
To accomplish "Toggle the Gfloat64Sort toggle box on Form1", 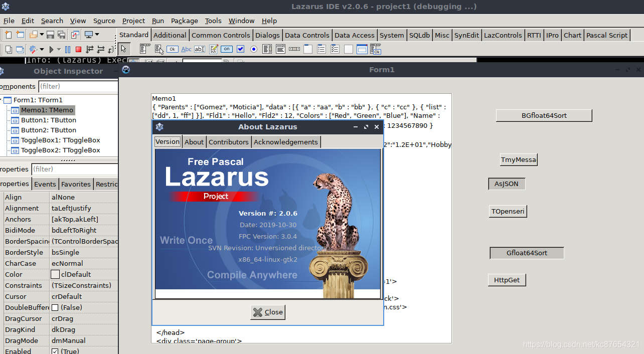I will (527, 253).
